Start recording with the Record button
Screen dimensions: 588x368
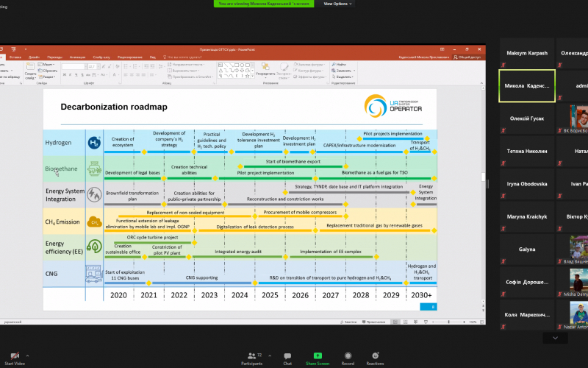point(348,358)
